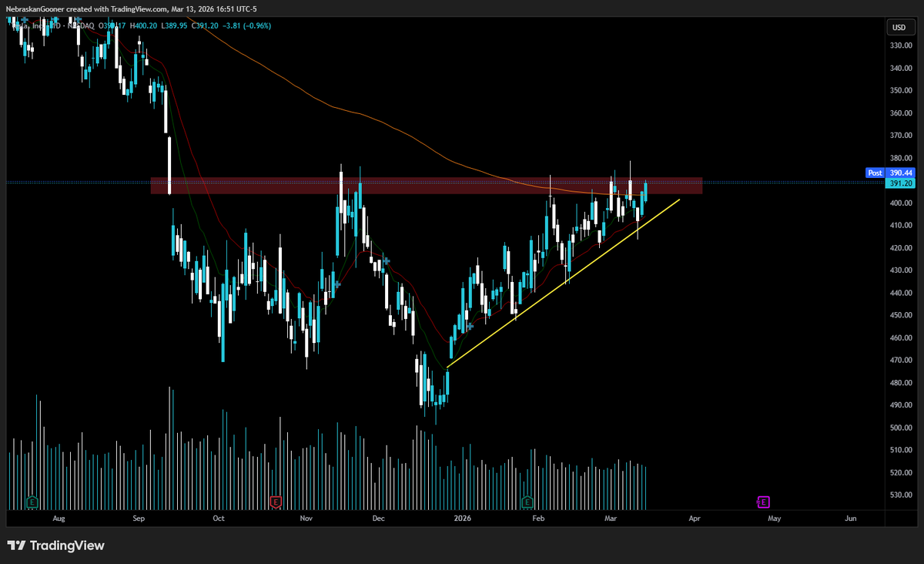Click the Apr label on time axis
This screenshot has height=564, width=924.
point(695,519)
